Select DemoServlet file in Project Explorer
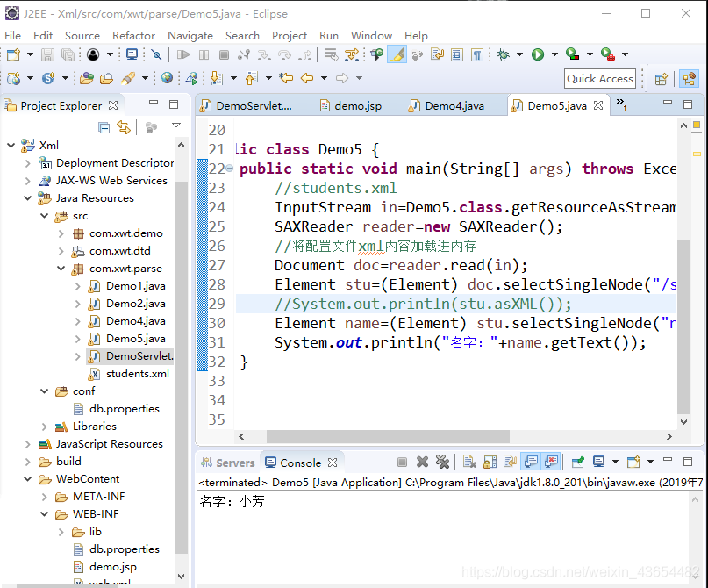 [139, 356]
